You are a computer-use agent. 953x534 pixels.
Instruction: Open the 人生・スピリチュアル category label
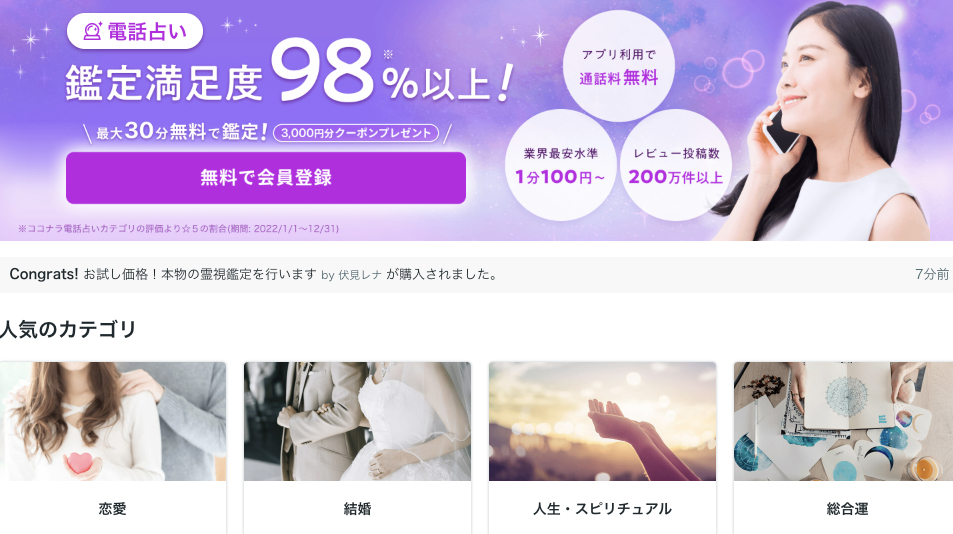point(602,508)
